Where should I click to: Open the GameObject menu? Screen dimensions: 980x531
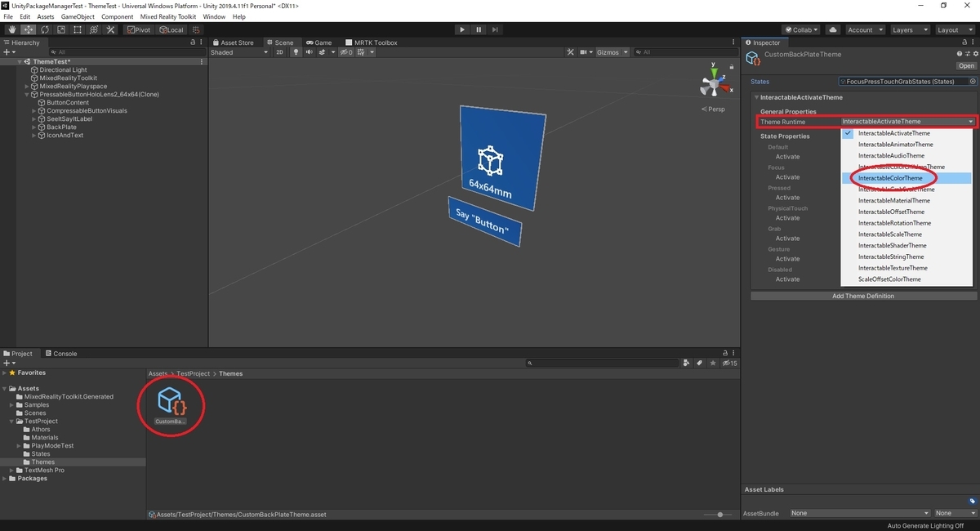(78, 16)
